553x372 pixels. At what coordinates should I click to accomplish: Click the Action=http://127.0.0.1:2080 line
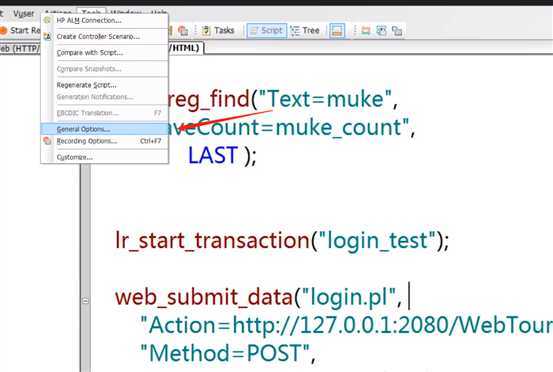[346, 325]
